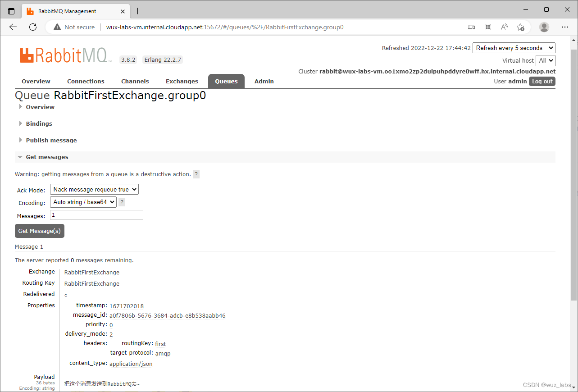Image resolution: width=578 pixels, height=392 pixels.
Task: Open the Ack Mode dropdown
Action: (x=94, y=190)
